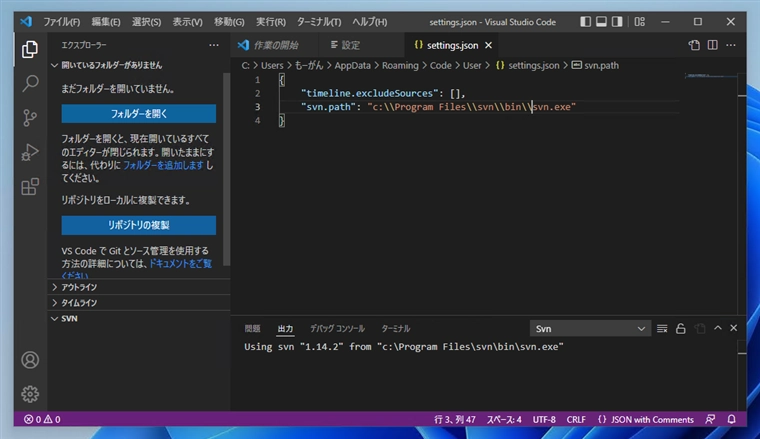
Task: Click the VS Code logo in title bar
Action: point(26,21)
